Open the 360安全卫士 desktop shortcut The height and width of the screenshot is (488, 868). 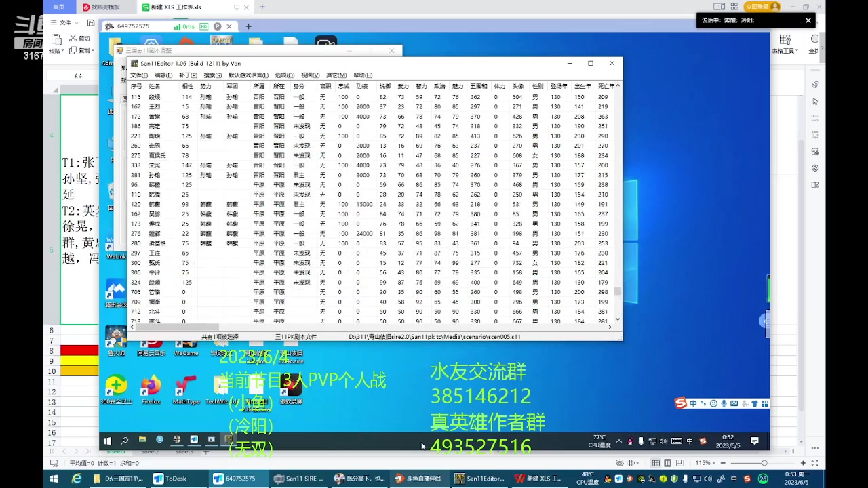pos(116,390)
